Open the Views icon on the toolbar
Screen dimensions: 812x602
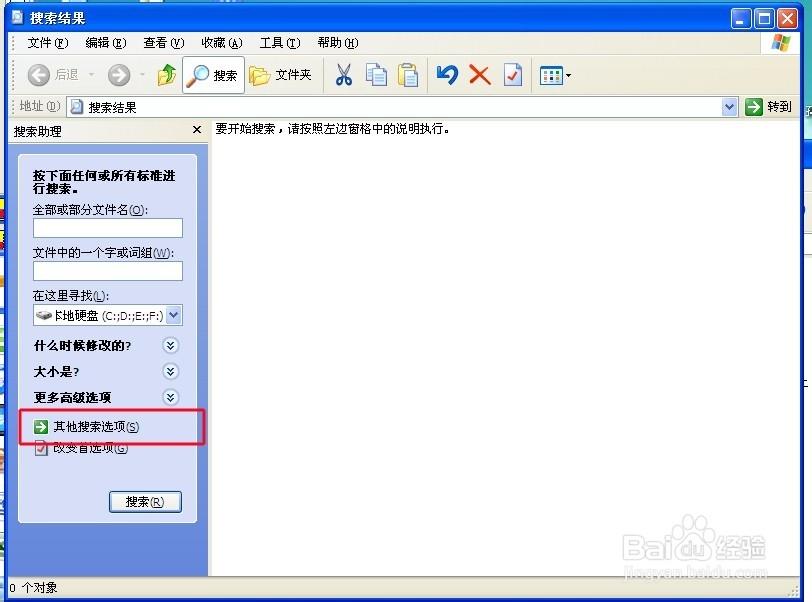tap(552, 75)
